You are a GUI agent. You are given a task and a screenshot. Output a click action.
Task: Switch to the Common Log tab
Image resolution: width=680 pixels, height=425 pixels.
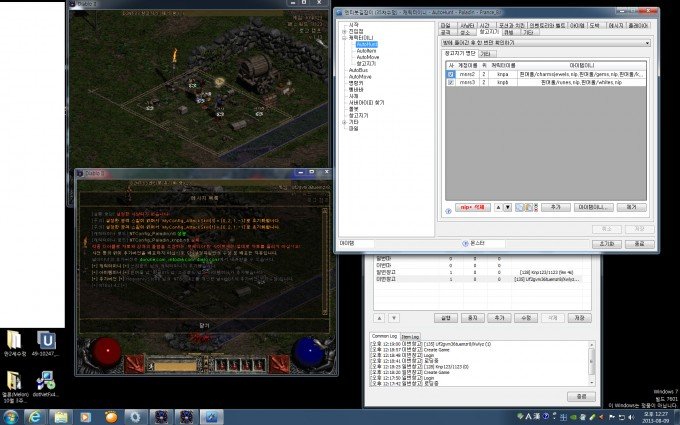(x=384, y=336)
